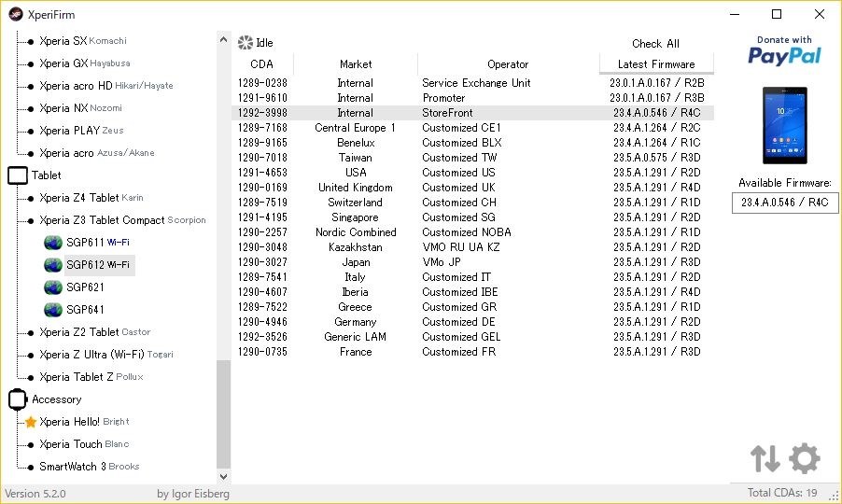Sort by the CDA column header

262,63
